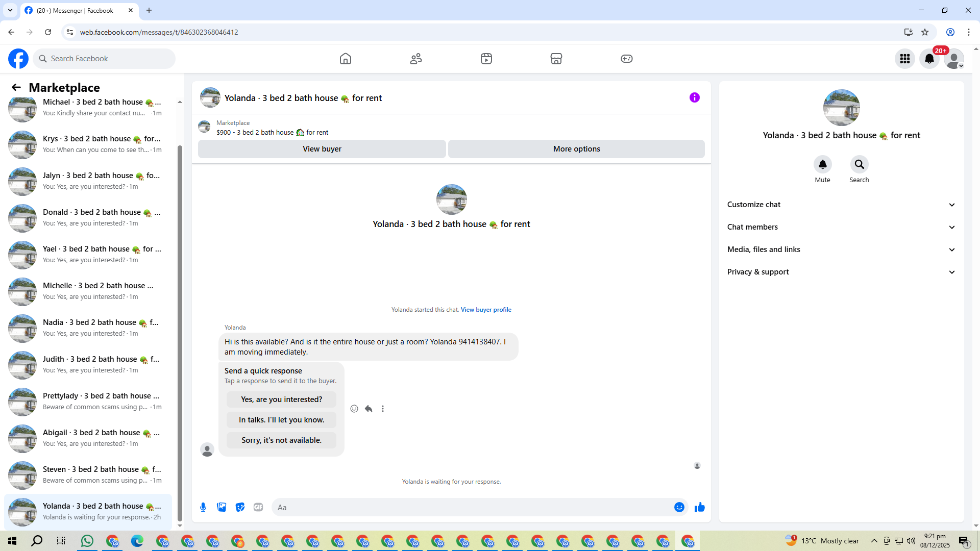Image resolution: width=980 pixels, height=551 pixels.
Task: Expand Privacy & support section
Action: pos(841,272)
